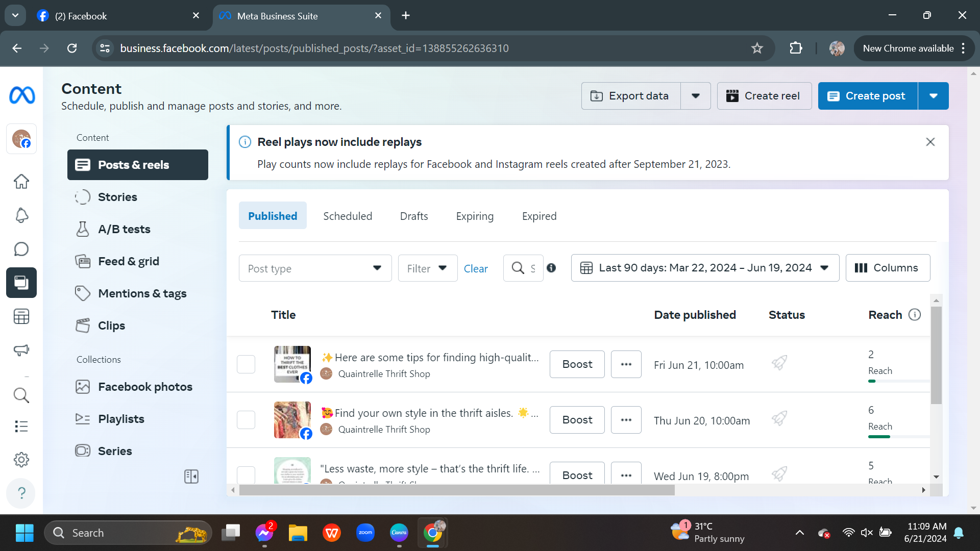The width and height of the screenshot is (980, 551).
Task: Open Planner grid icon in sidebar
Action: click(x=21, y=316)
